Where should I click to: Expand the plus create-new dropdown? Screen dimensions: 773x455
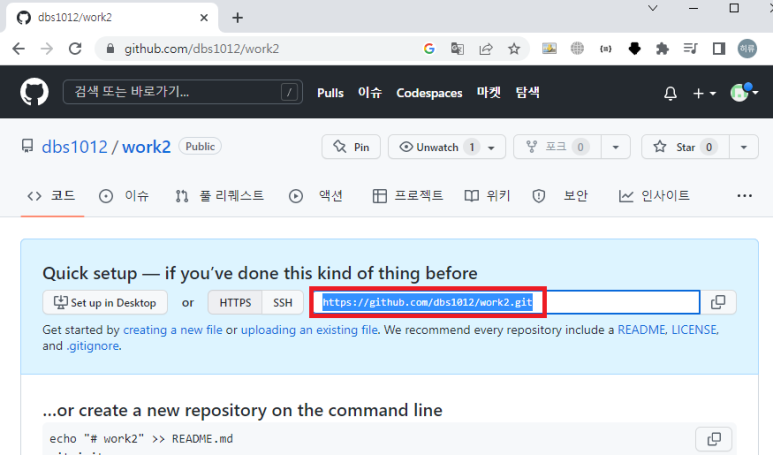click(704, 93)
